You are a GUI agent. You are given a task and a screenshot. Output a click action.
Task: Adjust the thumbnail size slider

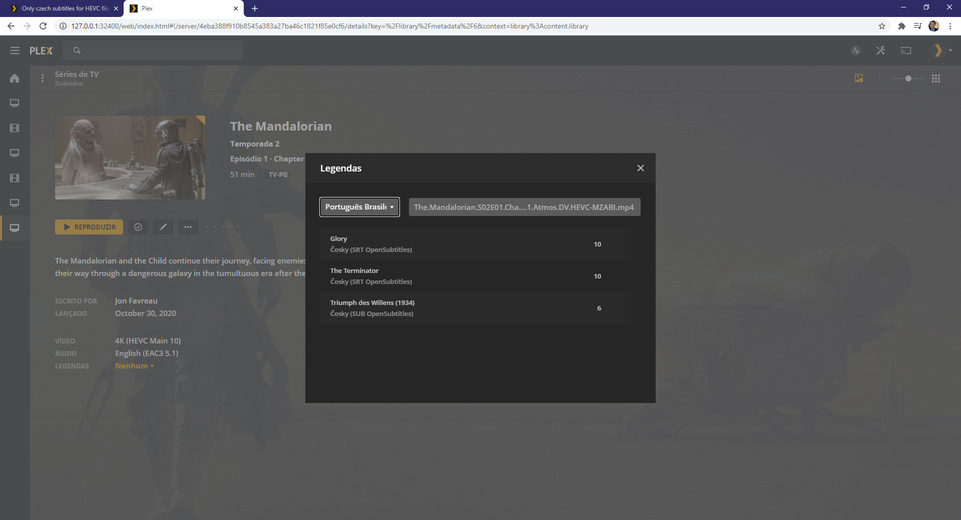908,78
